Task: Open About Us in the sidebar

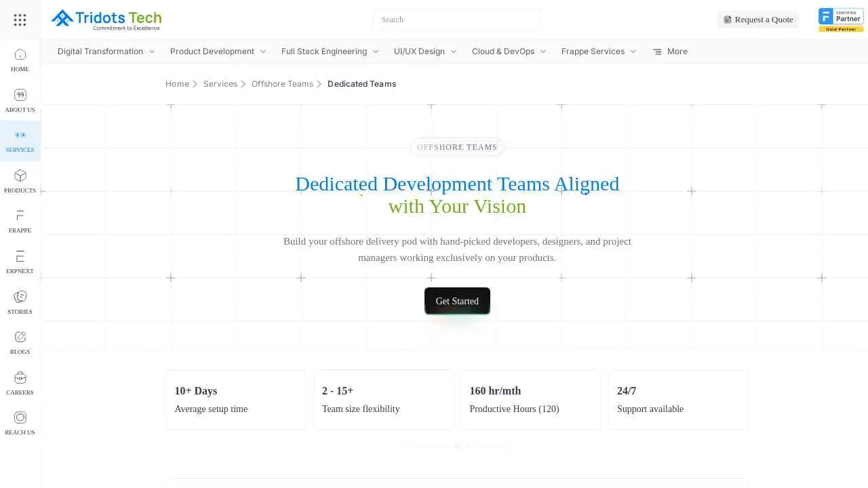Action: pos(20,100)
